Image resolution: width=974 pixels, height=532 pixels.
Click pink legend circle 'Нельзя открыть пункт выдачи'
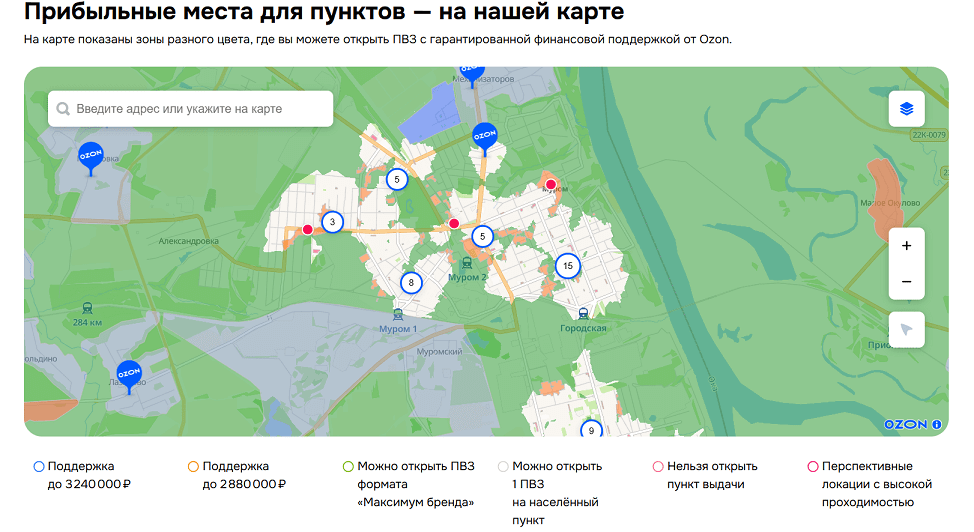[658, 467]
